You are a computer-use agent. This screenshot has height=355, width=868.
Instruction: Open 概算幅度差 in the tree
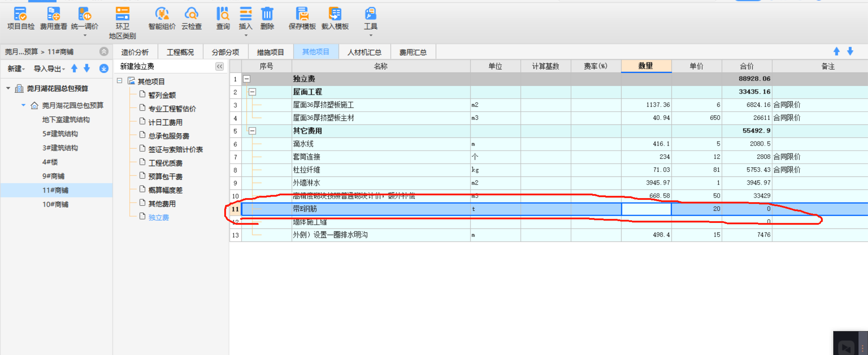[165, 190]
